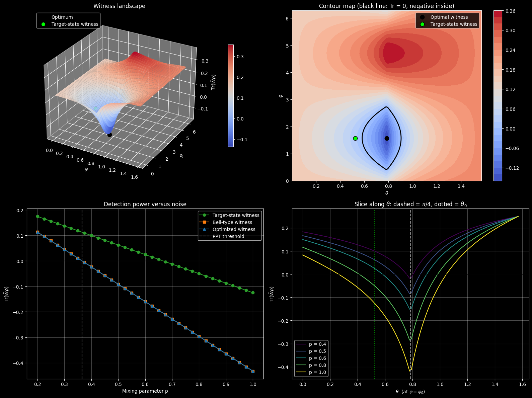
Task: Click the contour map colorbar
Action: pyautogui.click(x=498, y=95)
